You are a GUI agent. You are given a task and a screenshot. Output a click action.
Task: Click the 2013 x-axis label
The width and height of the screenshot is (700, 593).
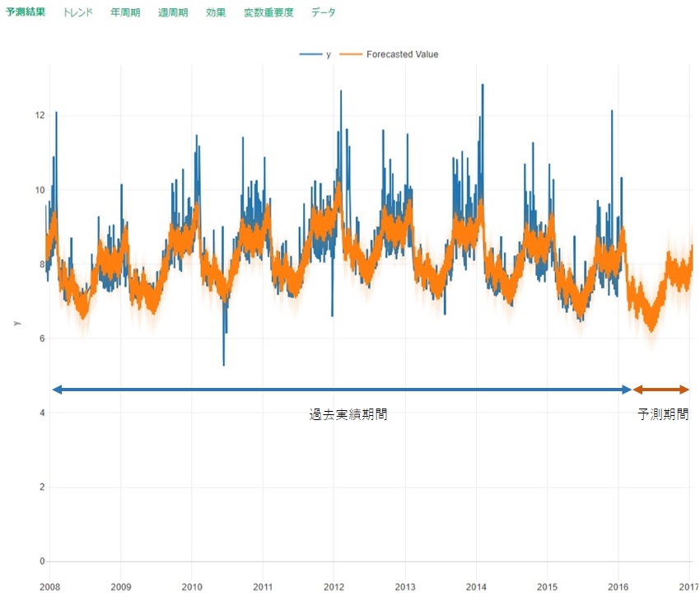(x=405, y=586)
